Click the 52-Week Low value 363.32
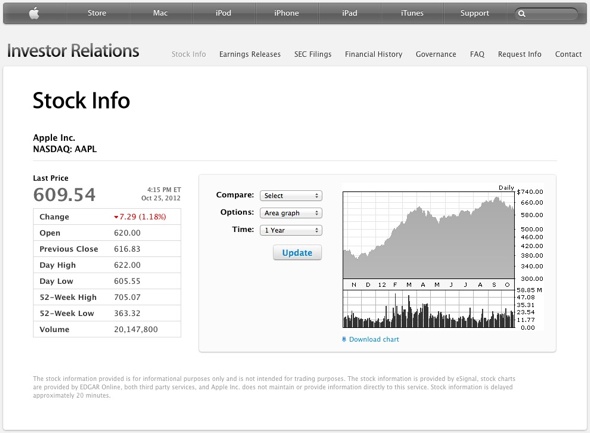590x433 pixels. (x=127, y=313)
